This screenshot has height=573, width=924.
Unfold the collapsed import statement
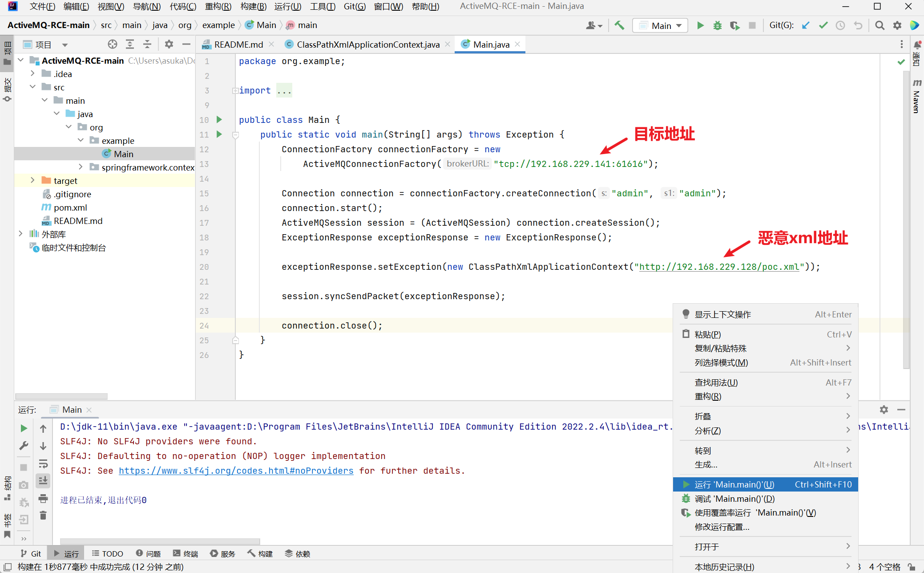coord(235,91)
